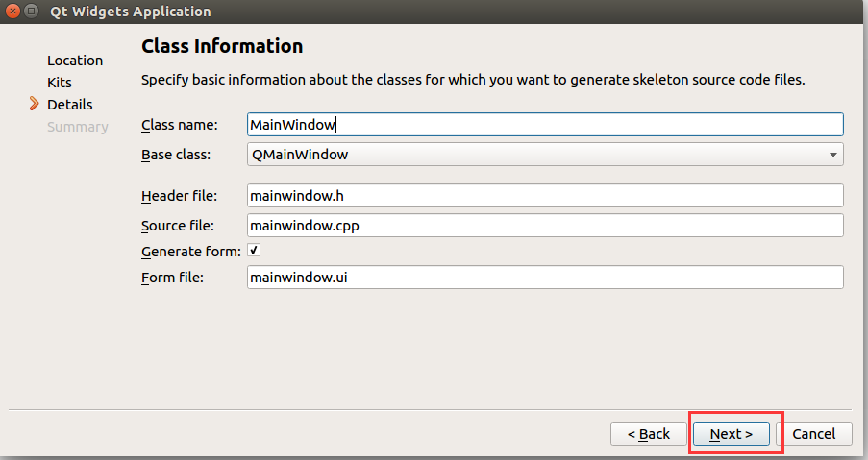Click the "Class name:" label
Screen dimensions: 868x460
[180, 125]
